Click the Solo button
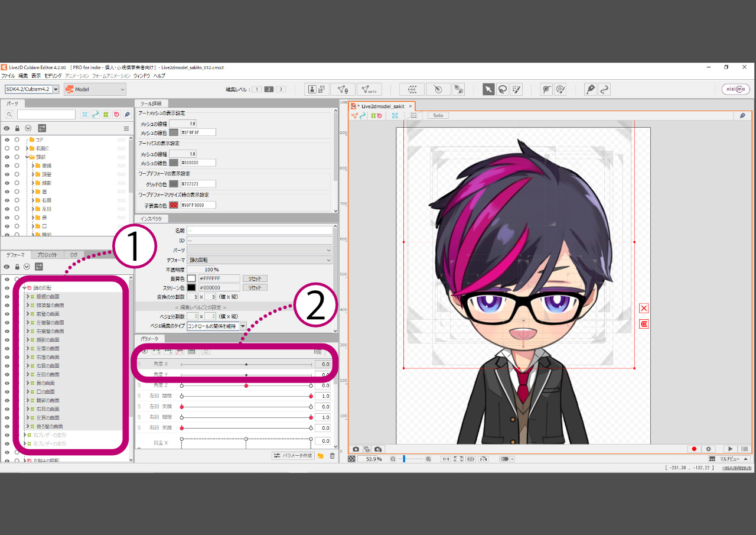 (x=438, y=115)
